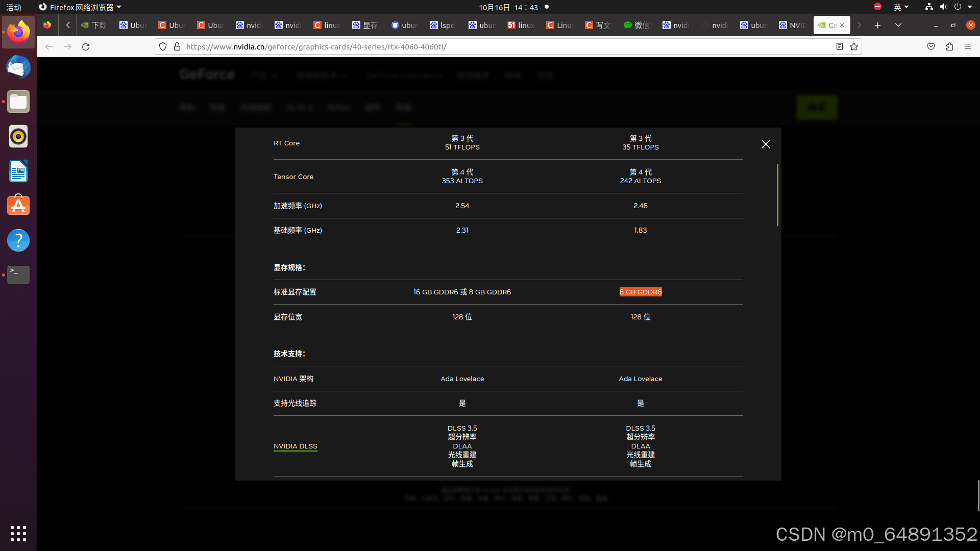Viewport: 980px width, 551px height.
Task: Toggle reader view icon in address bar
Action: click(x=839, y=47)
